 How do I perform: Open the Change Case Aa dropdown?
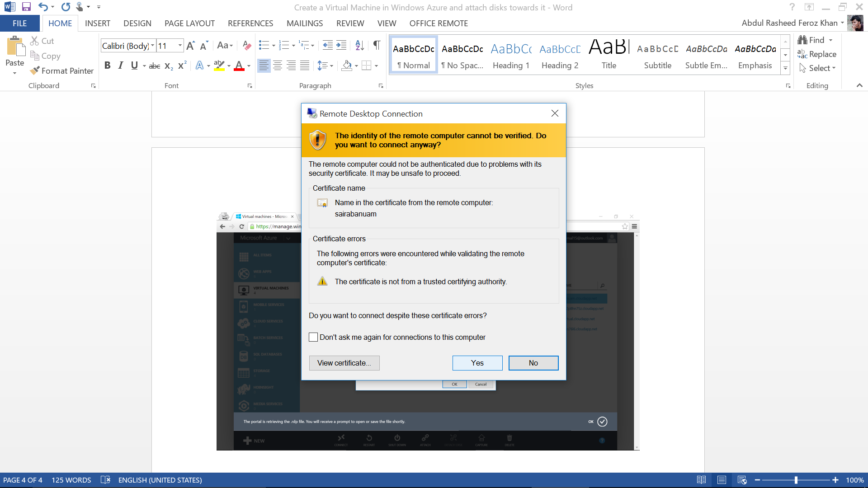pyautogui.click(x=225, y=45)
